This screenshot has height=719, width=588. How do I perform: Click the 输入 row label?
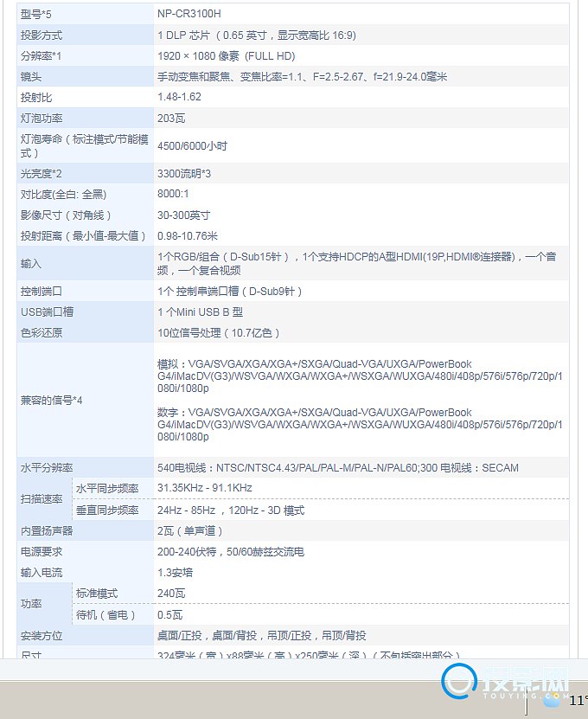pos(31,264)
